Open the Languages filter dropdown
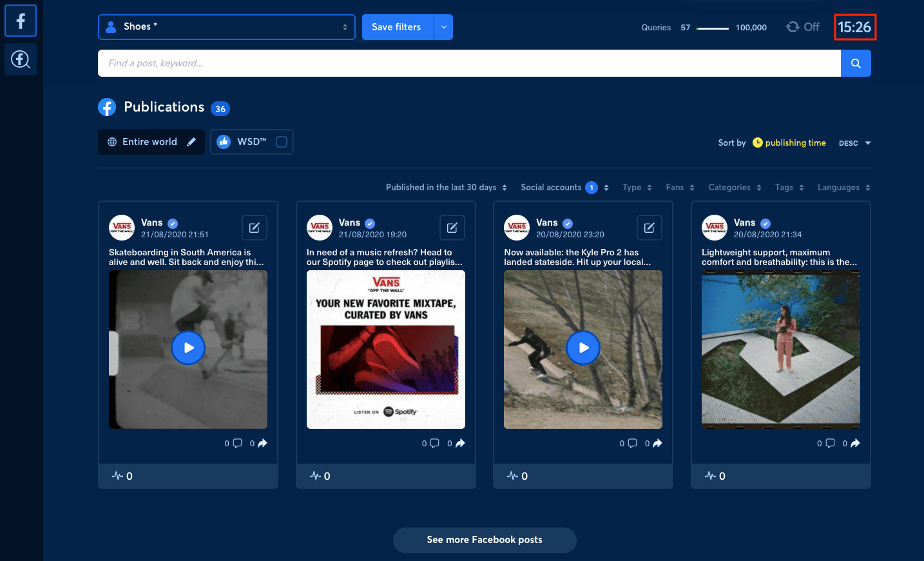924x561 pixels. pyautogui.click(x=844, y=188)
